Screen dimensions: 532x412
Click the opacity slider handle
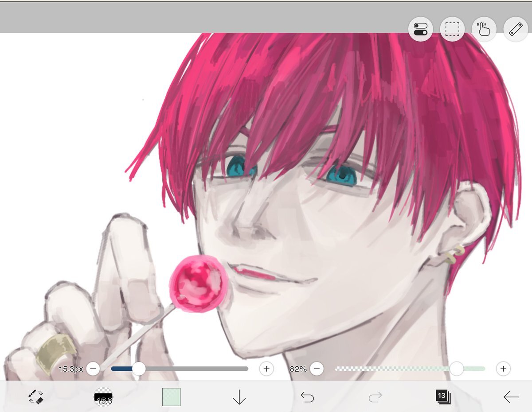pos(457,369)
